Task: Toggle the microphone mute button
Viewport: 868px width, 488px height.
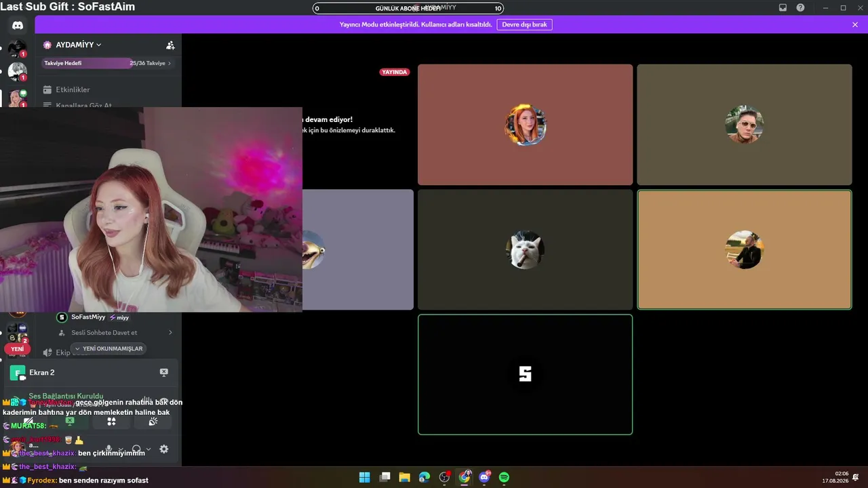Action: coord(108,449)
